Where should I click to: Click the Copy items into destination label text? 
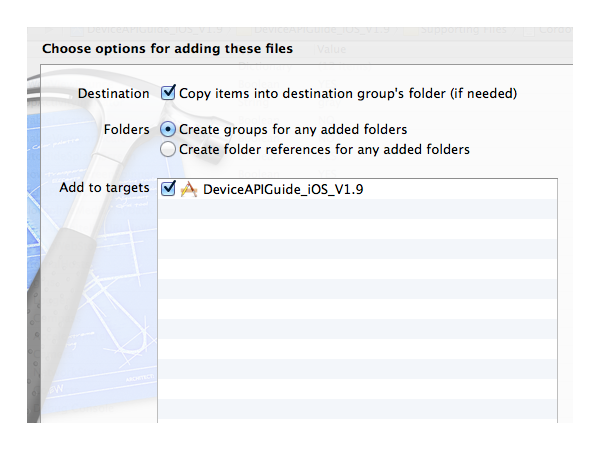347,93
